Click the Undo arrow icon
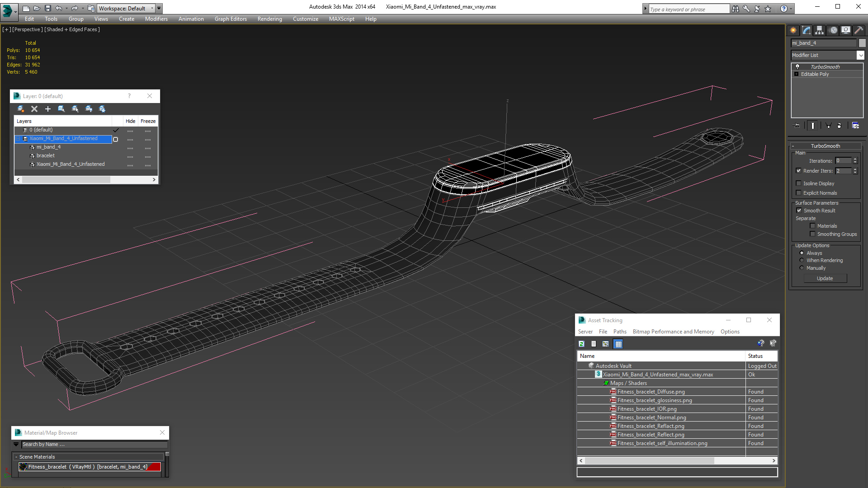Viewport: 868px width, 488px height. [x=59, y=8]
